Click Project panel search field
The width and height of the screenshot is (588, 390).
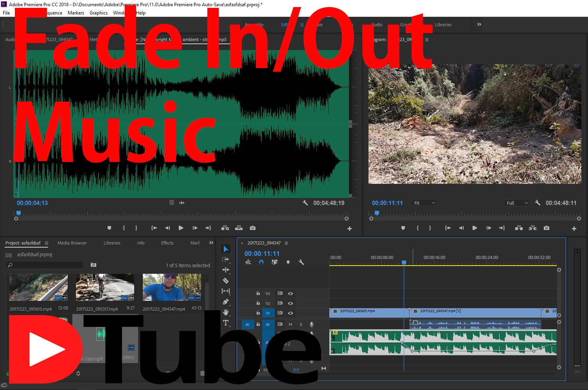pyautogui.click(x=45, y=265)
